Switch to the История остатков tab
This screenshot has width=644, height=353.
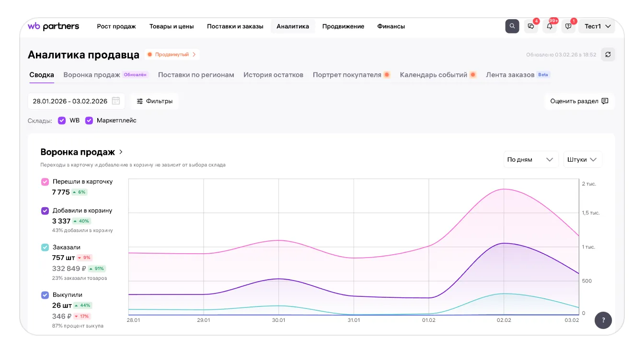point(273,75)
